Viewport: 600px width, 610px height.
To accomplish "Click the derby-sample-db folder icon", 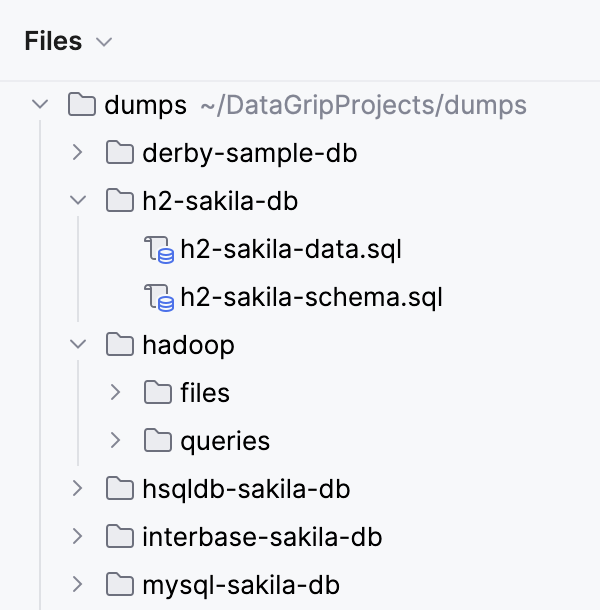I will pos(120,152).
